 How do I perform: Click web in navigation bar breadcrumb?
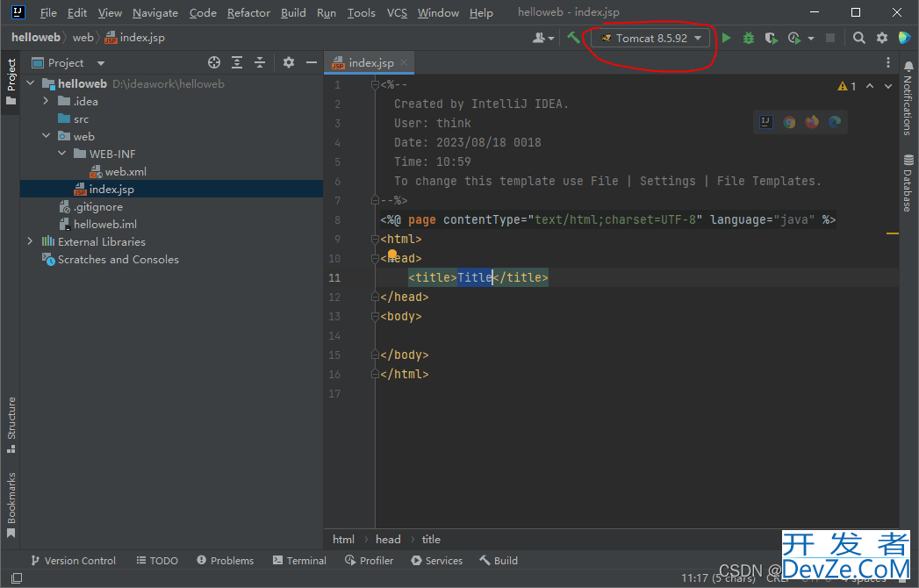pyautogui.click(x=83, y=38)
